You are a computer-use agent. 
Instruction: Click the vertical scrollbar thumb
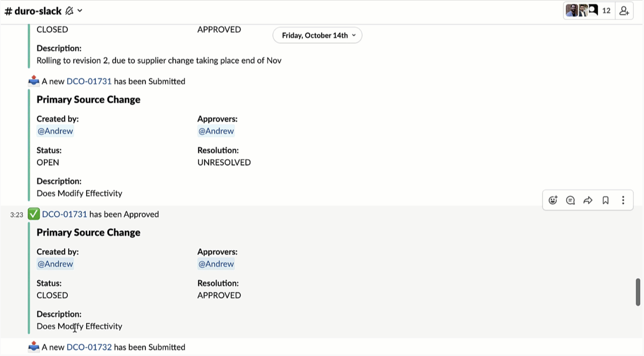[x=638, y=292]
